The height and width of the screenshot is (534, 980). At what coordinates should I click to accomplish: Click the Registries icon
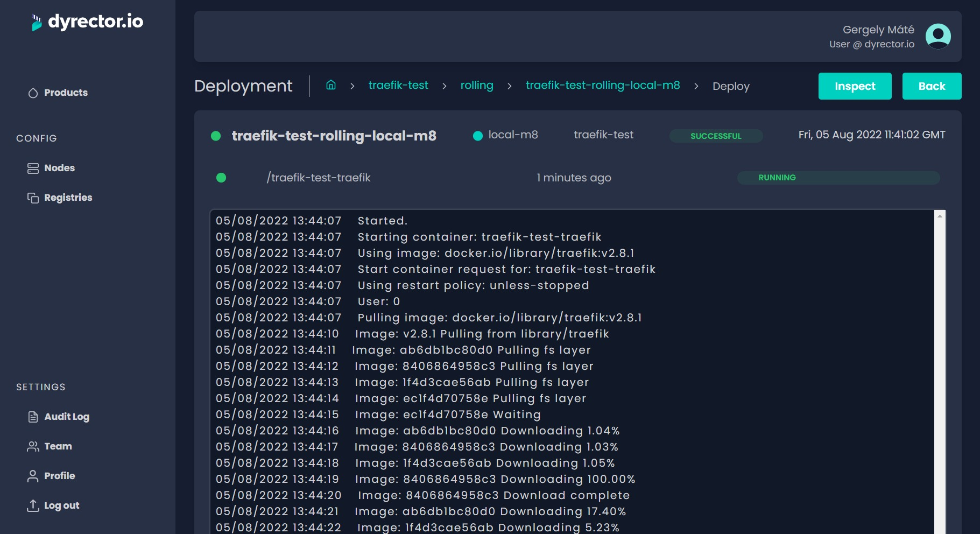(x=33, y=198)
